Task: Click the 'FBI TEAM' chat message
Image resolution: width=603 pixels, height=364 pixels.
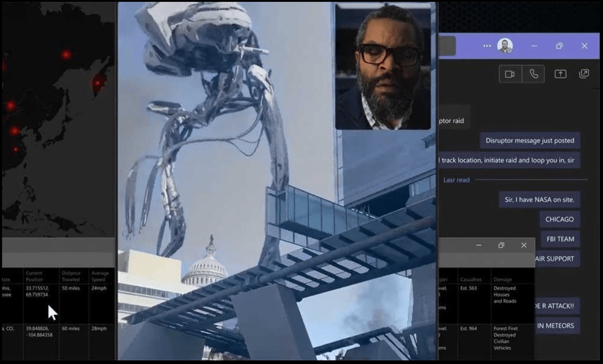Action: (x=560, y=239)
